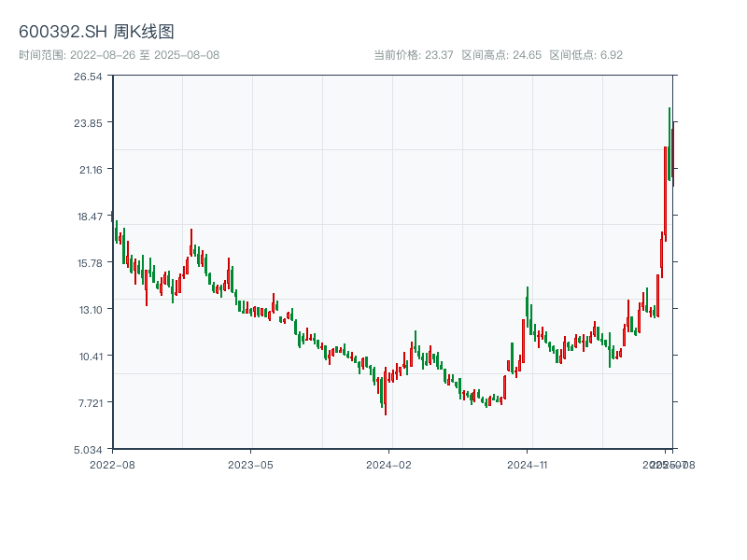747x560 pixels.
Task: Select the 时间范围 date range text
Action: [x=119, y=55]
